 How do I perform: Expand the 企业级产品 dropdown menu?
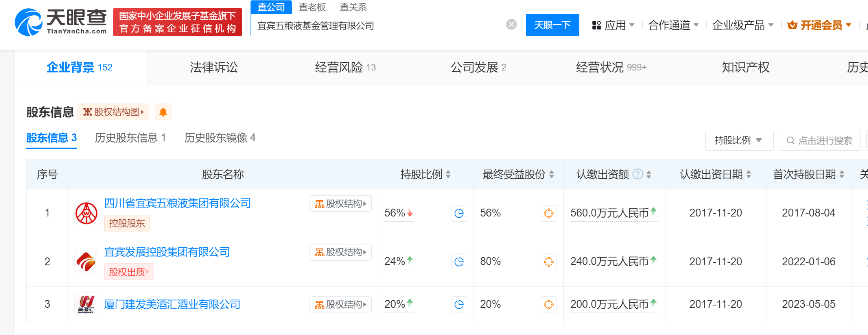[743, 25]
